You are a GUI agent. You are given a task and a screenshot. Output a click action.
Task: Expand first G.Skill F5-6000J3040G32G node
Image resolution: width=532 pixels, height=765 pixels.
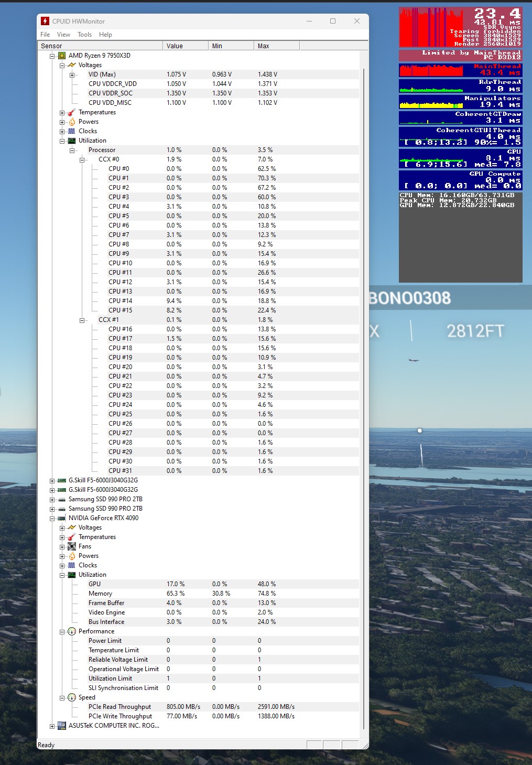pos(52,480)
